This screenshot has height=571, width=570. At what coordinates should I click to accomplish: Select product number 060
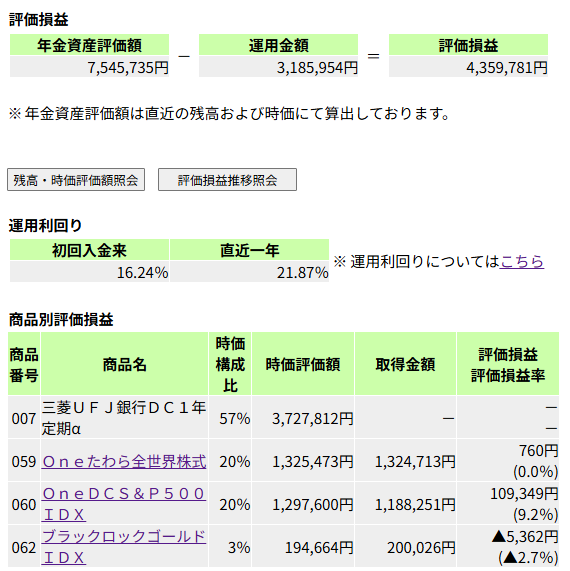click(24, 504)
